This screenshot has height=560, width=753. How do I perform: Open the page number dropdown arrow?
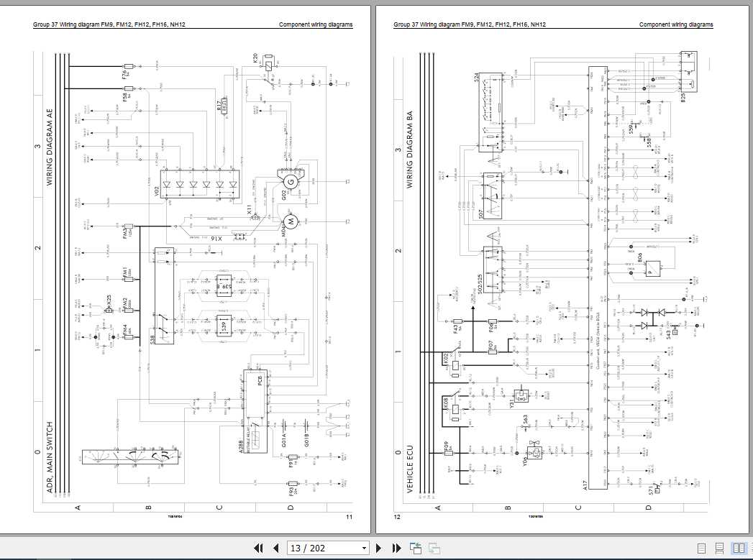click(364, 548)
